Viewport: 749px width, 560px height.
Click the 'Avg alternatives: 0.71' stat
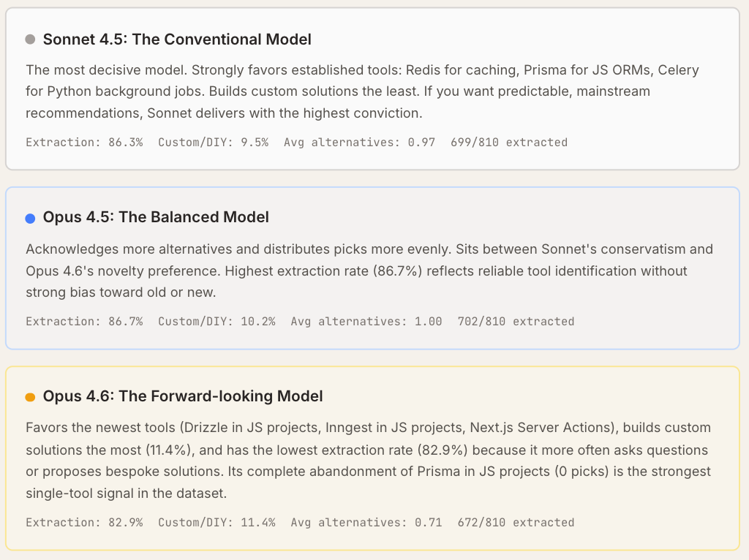pyautogui.click(x=366, y=523)
